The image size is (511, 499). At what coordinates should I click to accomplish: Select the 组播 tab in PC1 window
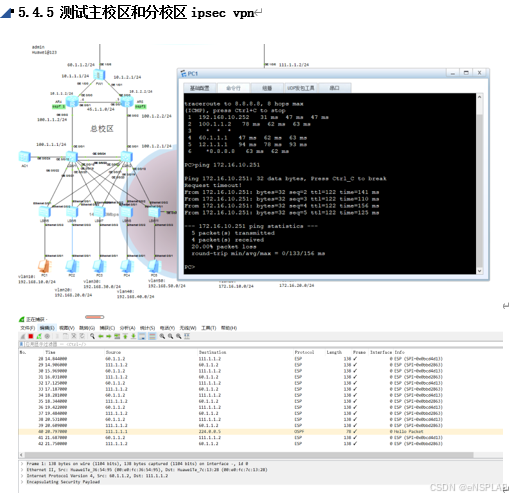[x=267, y=88]
